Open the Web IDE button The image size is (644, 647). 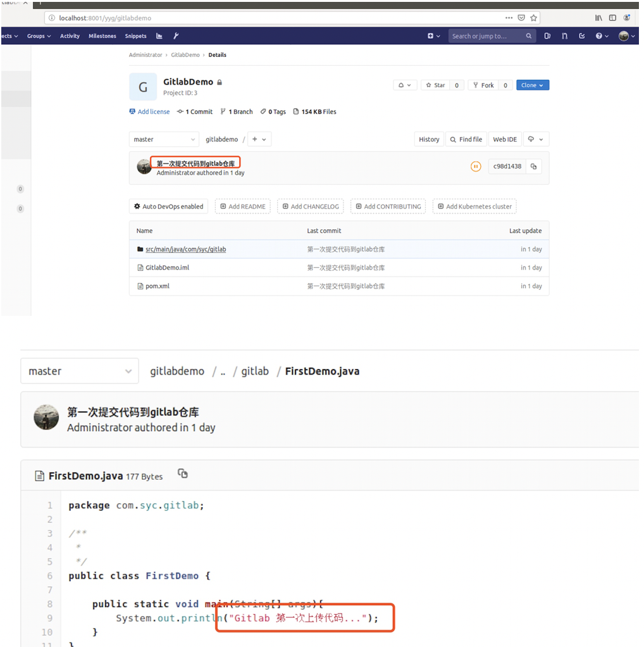[505, 139]
